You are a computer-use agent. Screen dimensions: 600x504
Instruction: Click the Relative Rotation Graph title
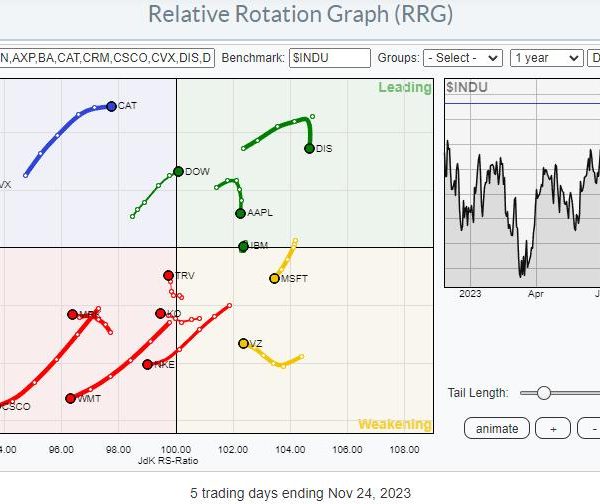tap(300, 14)
